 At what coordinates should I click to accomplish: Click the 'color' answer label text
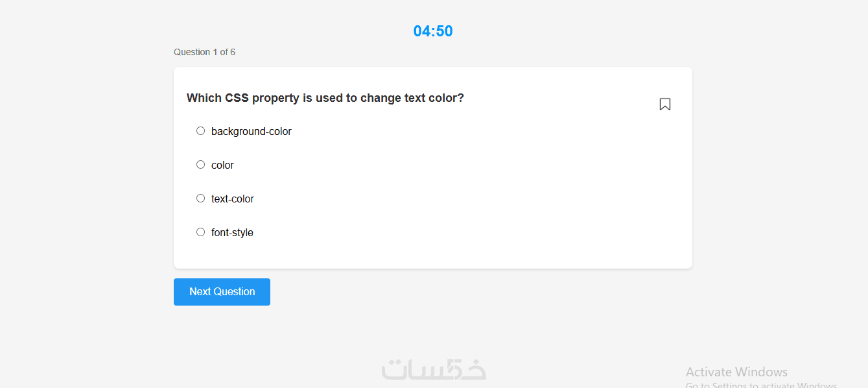tap(222, 165)
